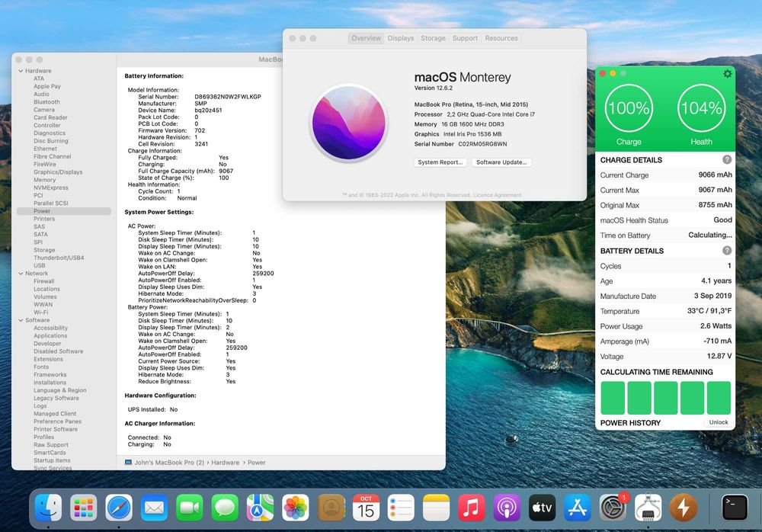Open Photos app in the Dock
Image resolution: width=762 pixels, height=532 pixels.
(296, 508)
